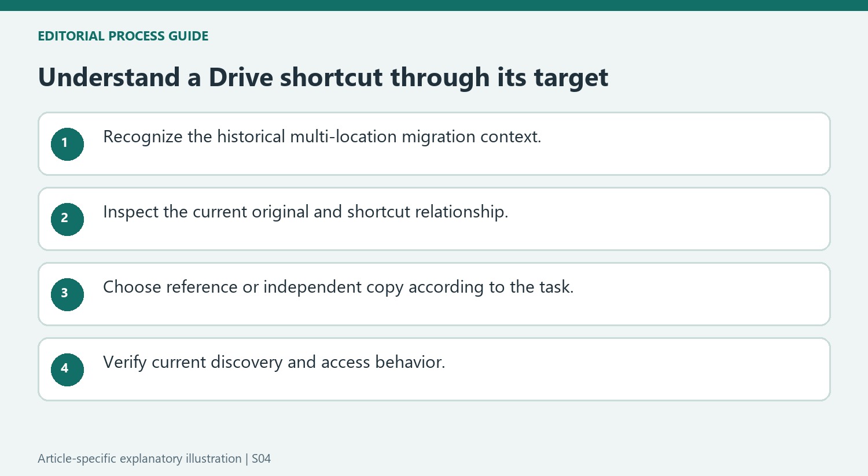Click 'Verify current discovery and access behavior.'

click(x=274, y=363)
